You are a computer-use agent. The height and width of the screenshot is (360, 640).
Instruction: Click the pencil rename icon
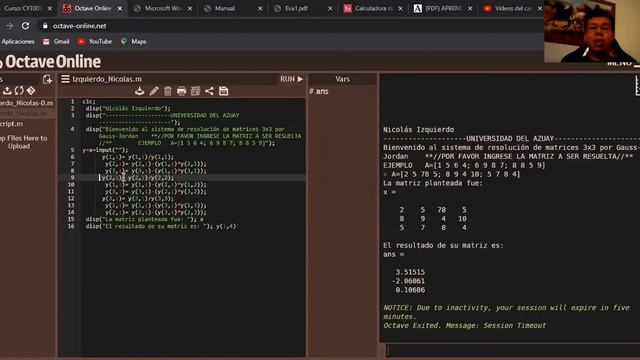pyautogui.click(x=154, y=91)
